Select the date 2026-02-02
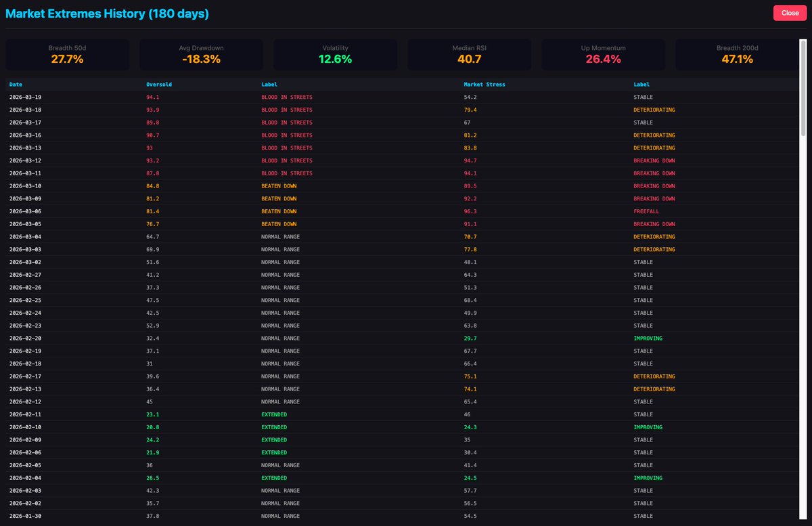 pyautogui.click(x=26, y=503)
